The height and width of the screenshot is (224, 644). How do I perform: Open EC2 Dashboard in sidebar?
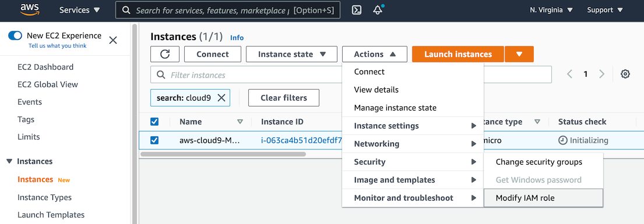[x=45, y=67]
